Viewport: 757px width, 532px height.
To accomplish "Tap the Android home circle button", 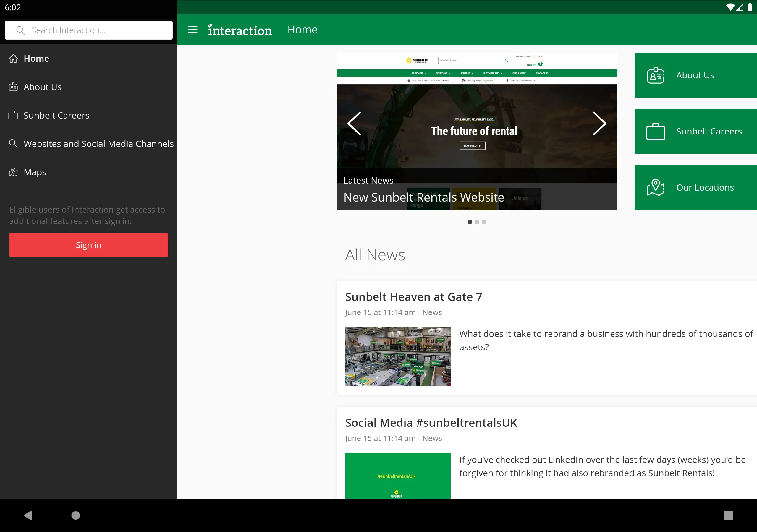I will click(x=75, y=515).
